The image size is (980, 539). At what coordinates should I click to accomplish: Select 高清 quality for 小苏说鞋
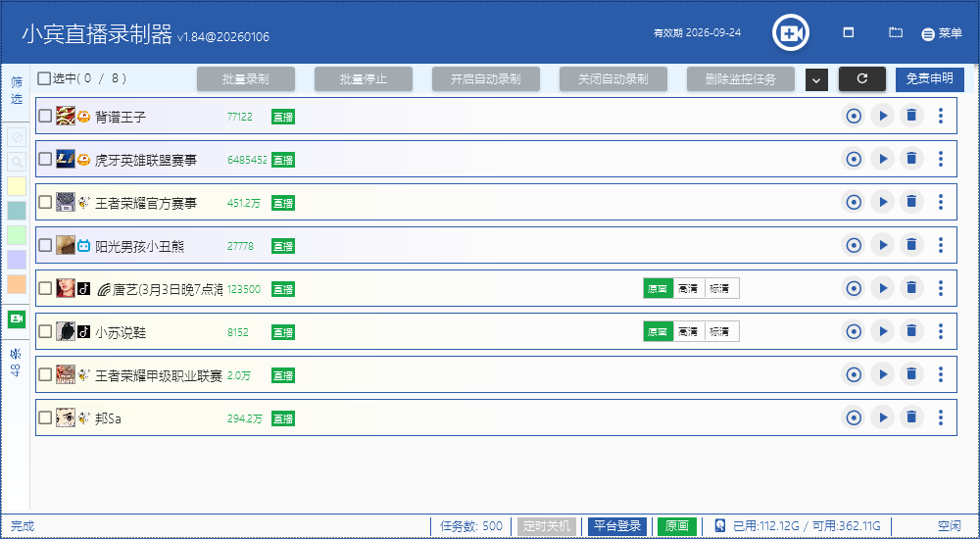(688, 332)
